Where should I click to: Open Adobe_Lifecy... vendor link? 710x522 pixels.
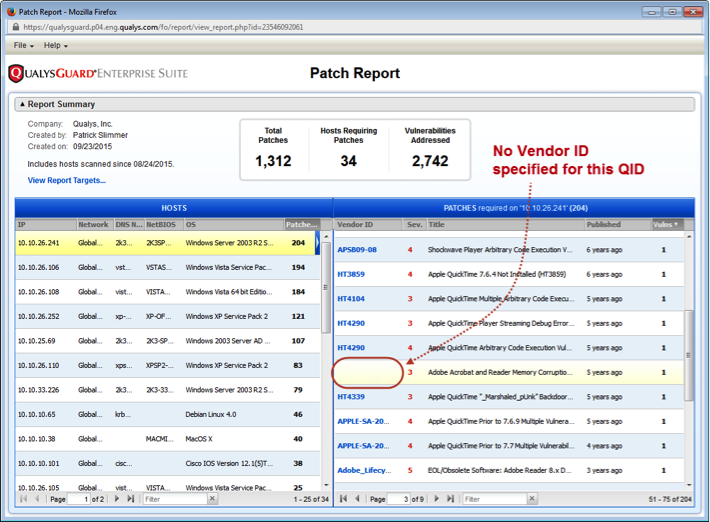point(364,470)
